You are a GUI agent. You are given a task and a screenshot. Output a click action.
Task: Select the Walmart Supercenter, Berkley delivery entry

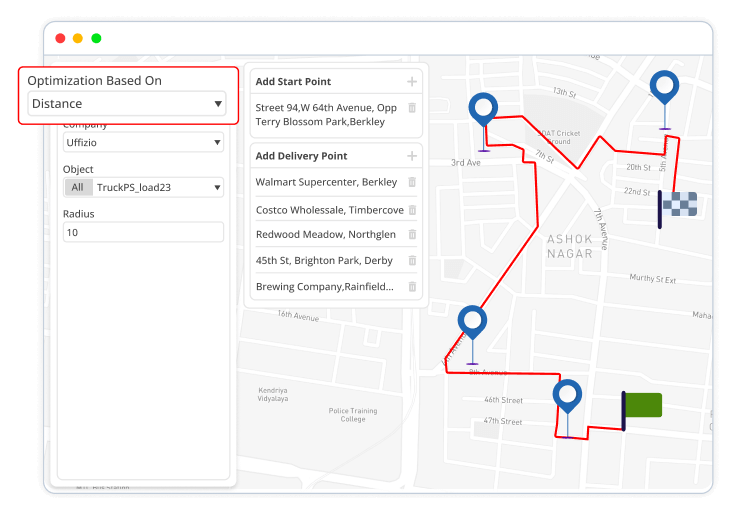pos(326,183)
